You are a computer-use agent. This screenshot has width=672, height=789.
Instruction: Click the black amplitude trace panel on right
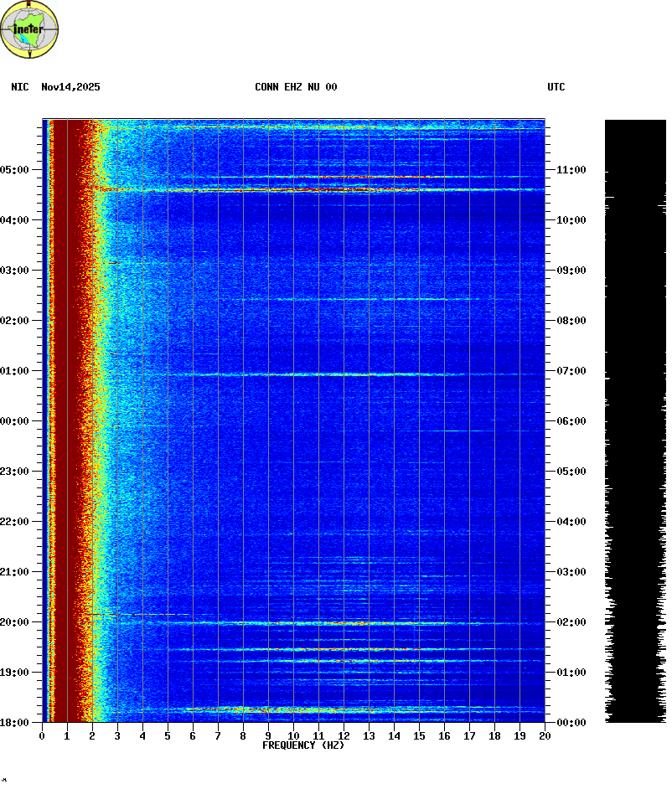click(635, 419)
